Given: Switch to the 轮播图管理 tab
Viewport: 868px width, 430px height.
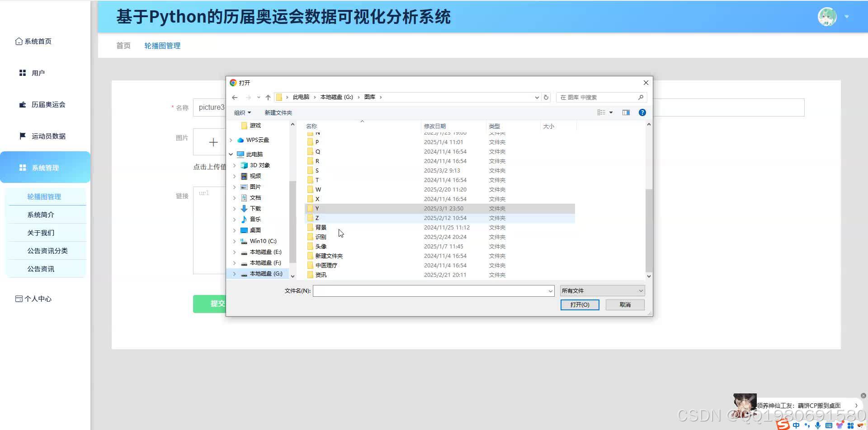Looking at the screenshot, I should tap(162, 45).
